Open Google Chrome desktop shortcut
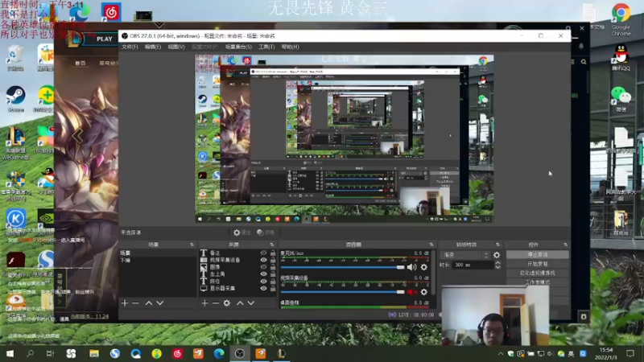The height and width of the screenshot is (362, 644). tap(621, 19)
